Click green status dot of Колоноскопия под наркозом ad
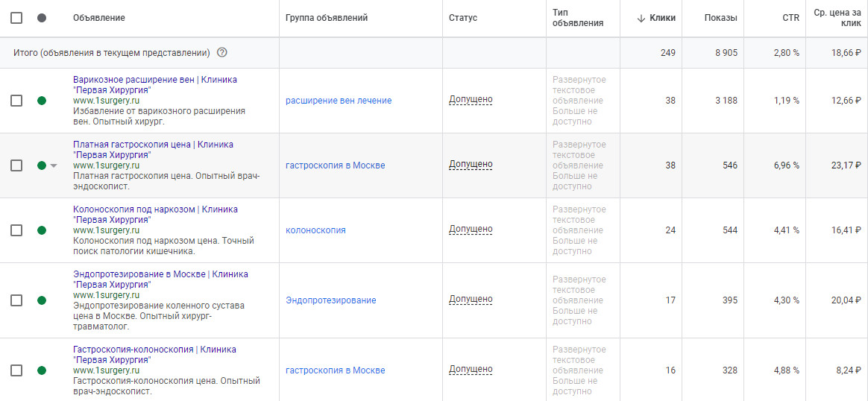868x401 pixels. click(x=42, y=230)
